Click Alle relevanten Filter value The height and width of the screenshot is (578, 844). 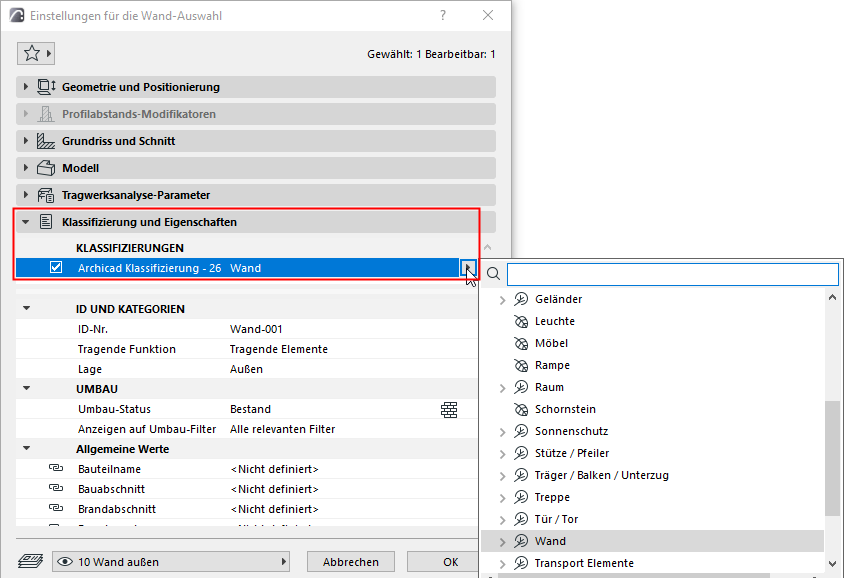point(282,428)
